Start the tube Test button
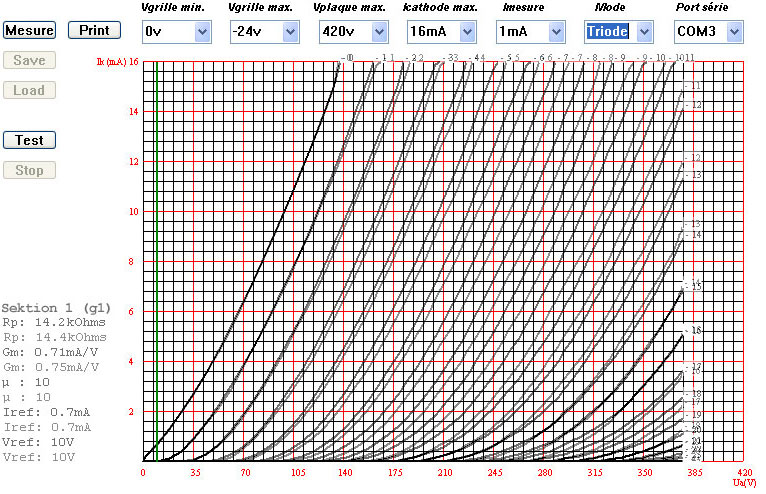The width and height of the screenshot is (766, 494). pos(29,140)
